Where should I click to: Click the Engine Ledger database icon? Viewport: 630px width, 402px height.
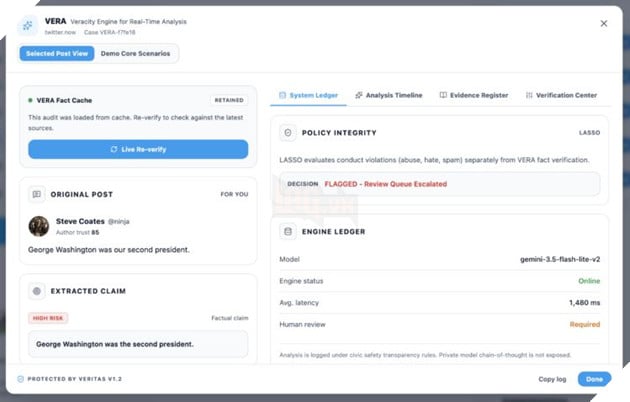288,232
